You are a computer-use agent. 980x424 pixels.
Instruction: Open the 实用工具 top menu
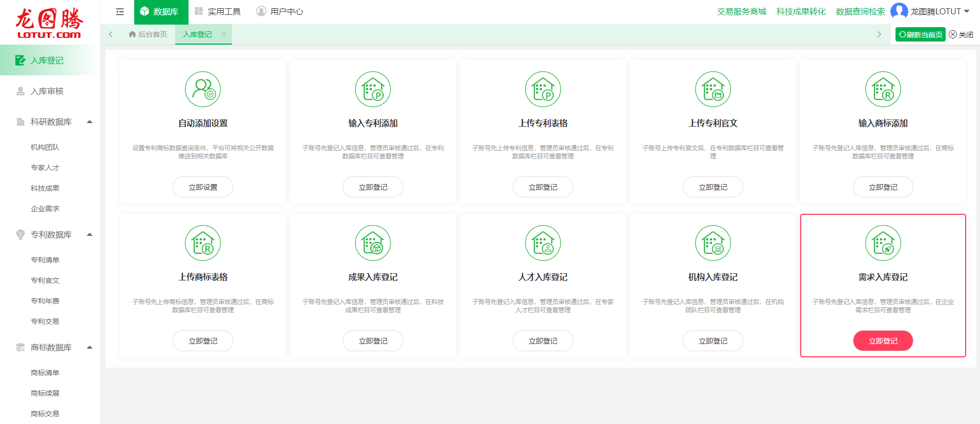click(x=218, y=12)
